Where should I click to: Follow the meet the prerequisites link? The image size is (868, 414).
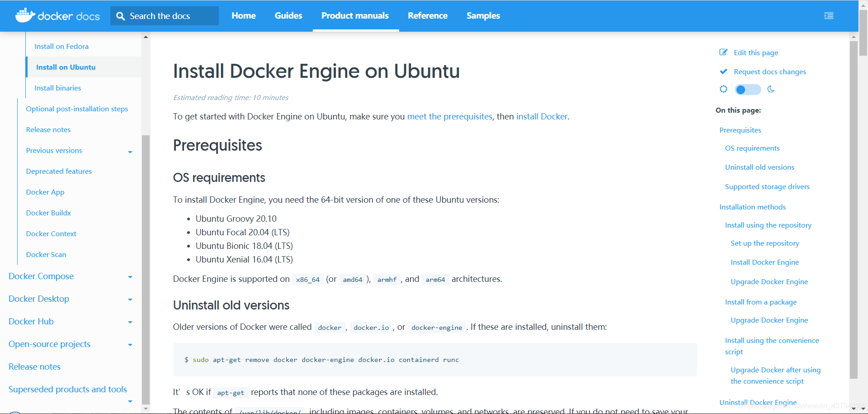pos(450,116)
